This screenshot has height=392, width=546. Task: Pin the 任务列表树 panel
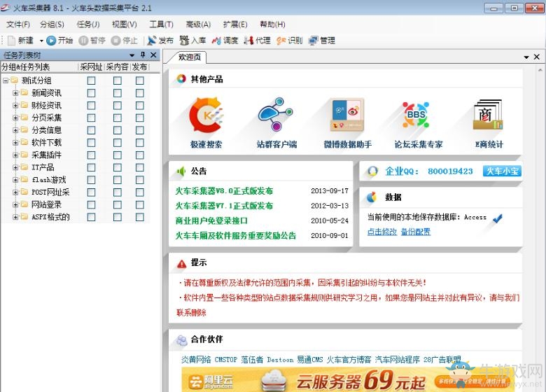point(143,55)
